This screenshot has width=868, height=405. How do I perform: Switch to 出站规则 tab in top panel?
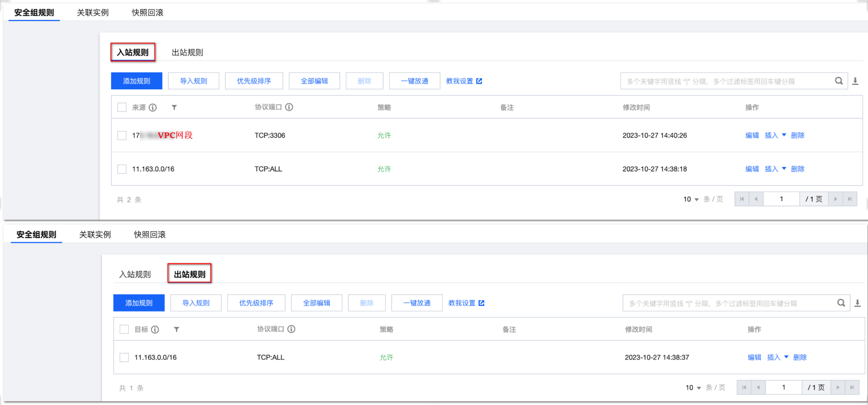[x=187, y=53]
